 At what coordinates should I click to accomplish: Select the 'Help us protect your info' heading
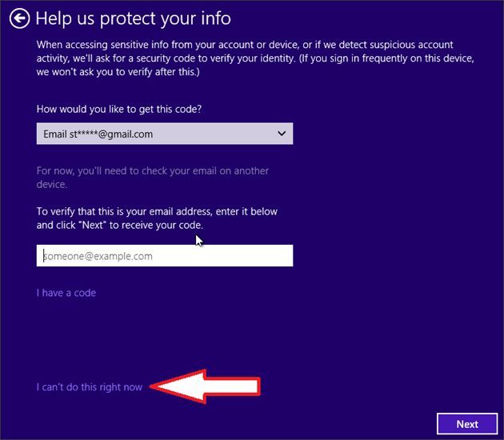[133, 18]
